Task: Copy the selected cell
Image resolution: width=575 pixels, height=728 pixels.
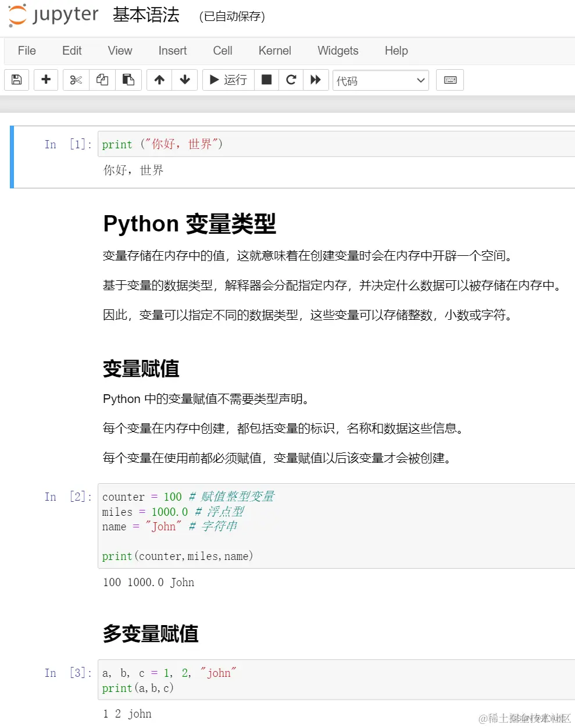Action: (102, 80)
